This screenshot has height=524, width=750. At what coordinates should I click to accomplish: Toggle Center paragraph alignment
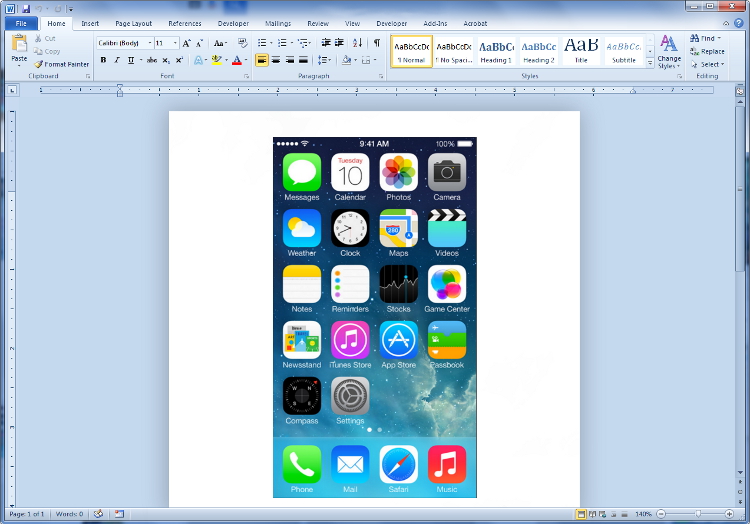(276, 60)
